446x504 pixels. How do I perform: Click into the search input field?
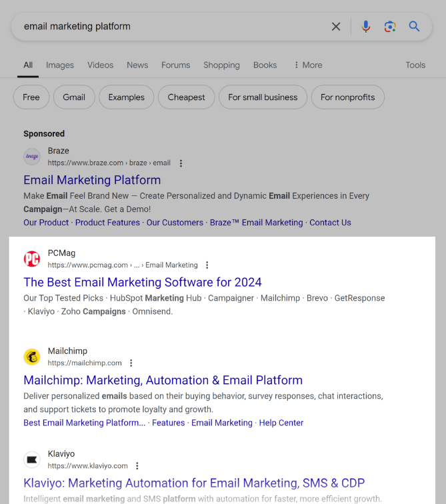click(167, 27)
